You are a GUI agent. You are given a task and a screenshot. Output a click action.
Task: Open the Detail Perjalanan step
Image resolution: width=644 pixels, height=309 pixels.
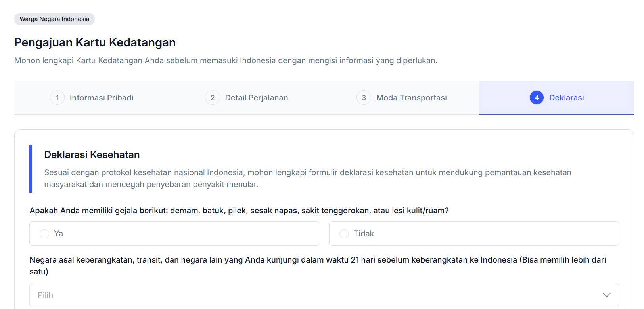[x=256, y=98]
